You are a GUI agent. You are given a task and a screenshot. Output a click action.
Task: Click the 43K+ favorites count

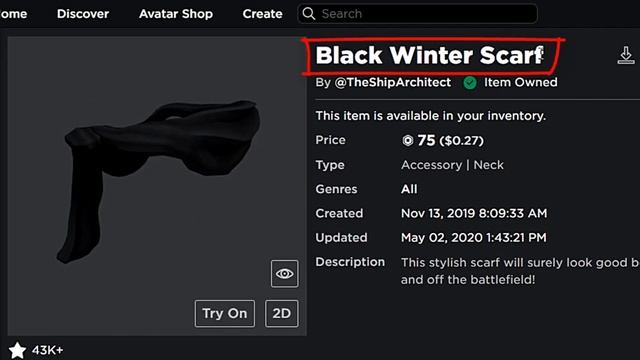47,350
